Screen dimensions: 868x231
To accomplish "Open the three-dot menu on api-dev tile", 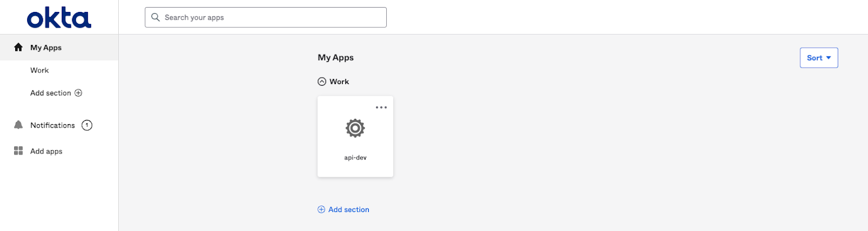I will tap(381, 107).
